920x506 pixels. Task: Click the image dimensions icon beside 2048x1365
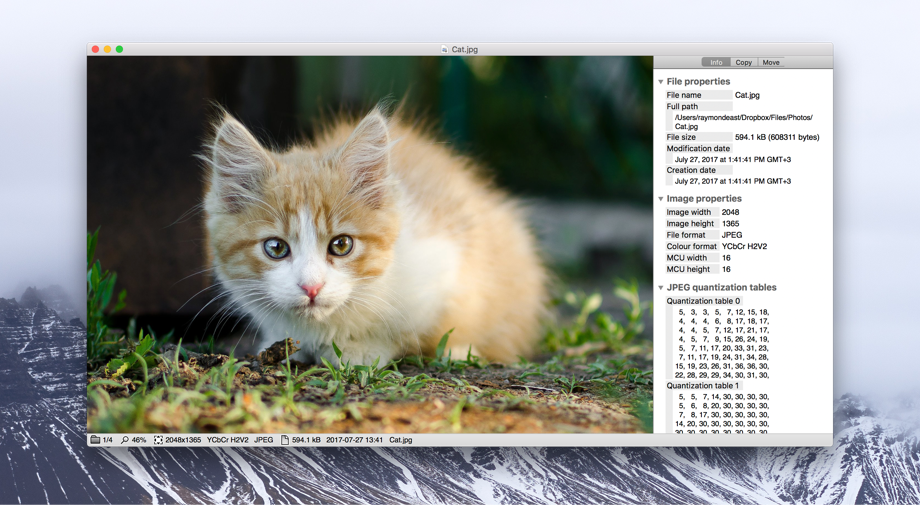point(158,440)
